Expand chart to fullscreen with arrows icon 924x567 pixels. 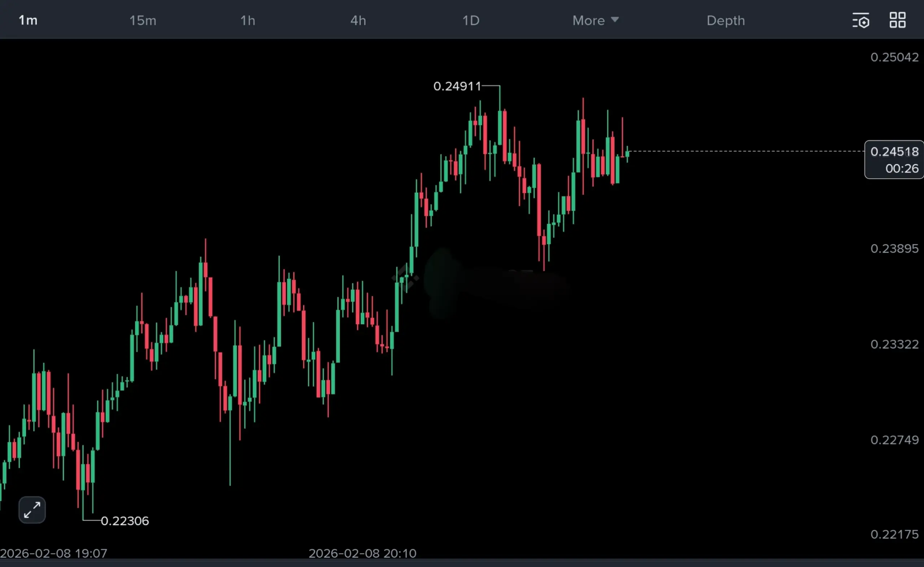(x=32, y=510)
